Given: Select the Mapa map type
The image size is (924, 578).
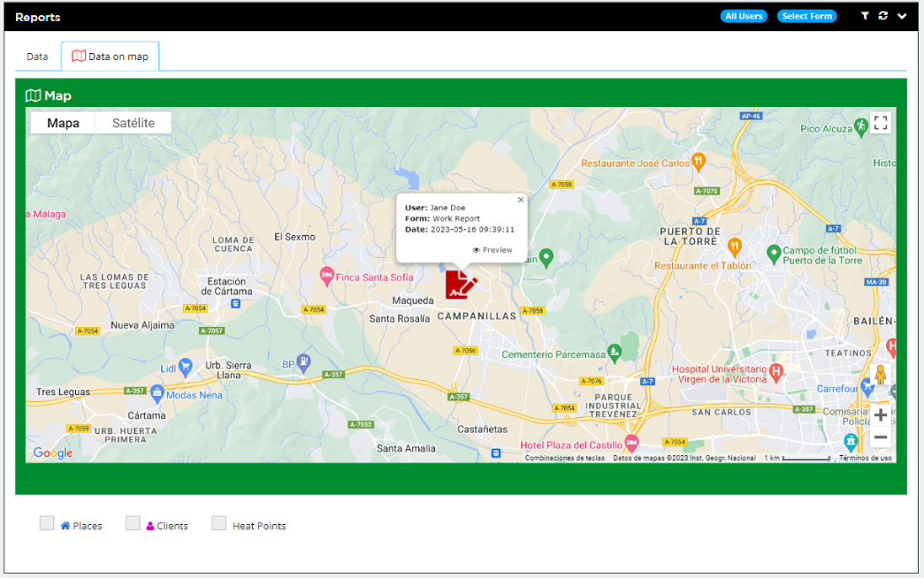Looking at the screenshot, I should pos(63,123).
